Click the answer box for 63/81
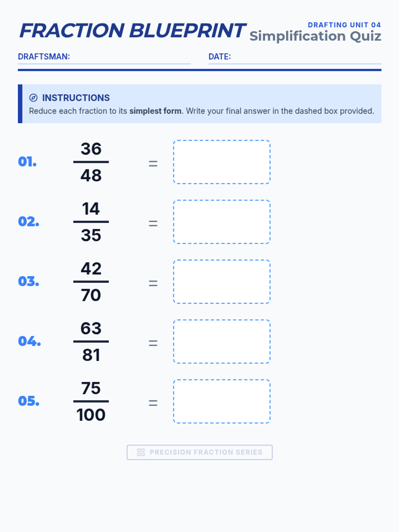This screenshot has height=532, width=399. click(x=222, y=341)
